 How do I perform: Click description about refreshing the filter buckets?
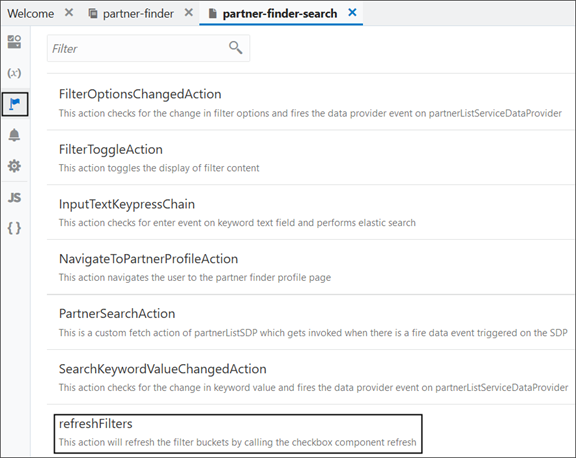[238, 442]
